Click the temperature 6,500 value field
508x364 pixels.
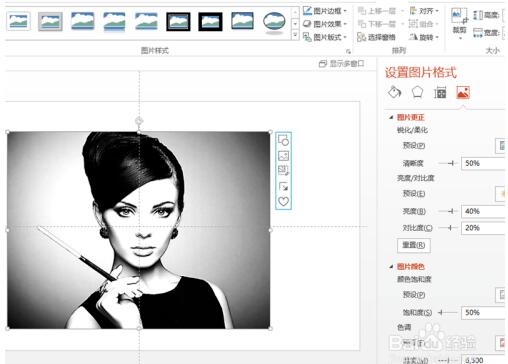coord(484,359)
